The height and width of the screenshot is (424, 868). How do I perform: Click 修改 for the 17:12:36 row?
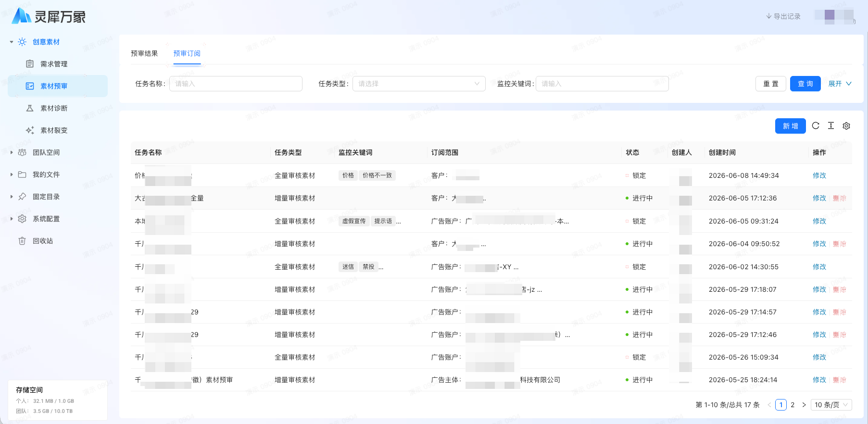tap(819, 198)
